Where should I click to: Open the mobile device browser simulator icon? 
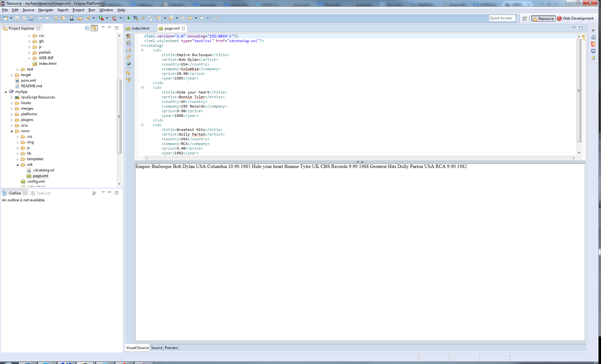point(72,18)
